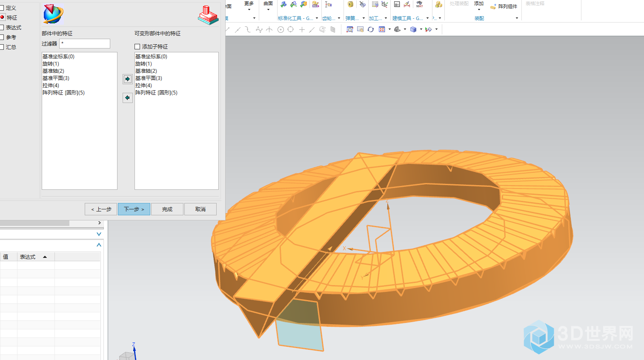Click the 10H7 tolerance icon in ribbon
644x360 pixels.
(x=419, y=5)
